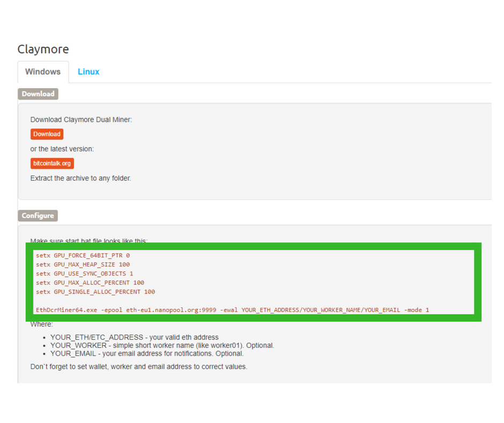This screenshot has height=423, width=504.
Task: Click the Claymore heading
Action: tap(43, 49)
